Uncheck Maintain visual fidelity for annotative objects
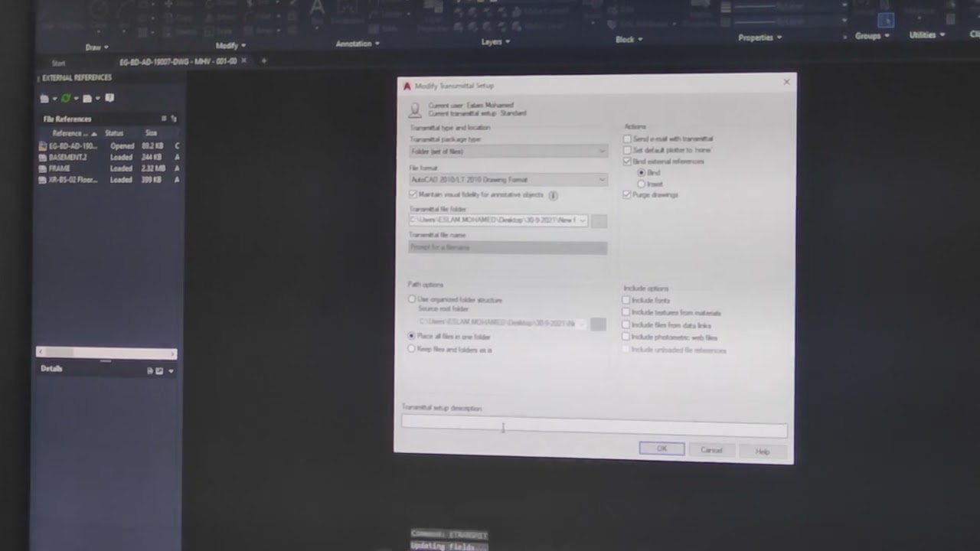This screenshot has width=980, height=551. pyautogui.click(x=413, y=194)
